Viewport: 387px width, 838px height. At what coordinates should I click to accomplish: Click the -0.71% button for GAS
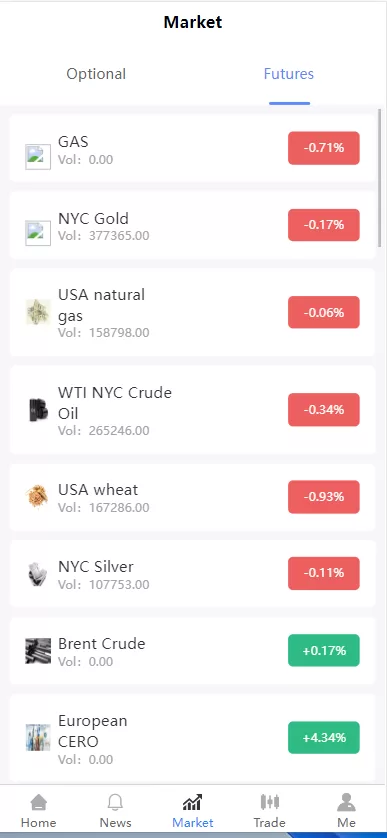click(x=324, y=148)
